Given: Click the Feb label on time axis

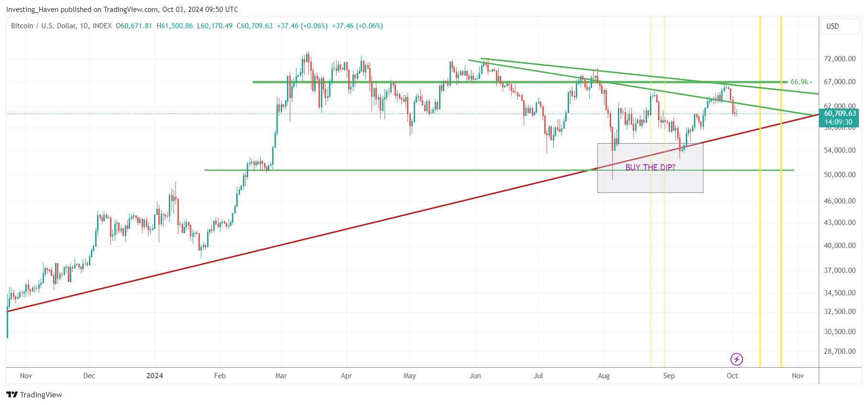Looking at the screenshot, I should click(x=220, y=376).
